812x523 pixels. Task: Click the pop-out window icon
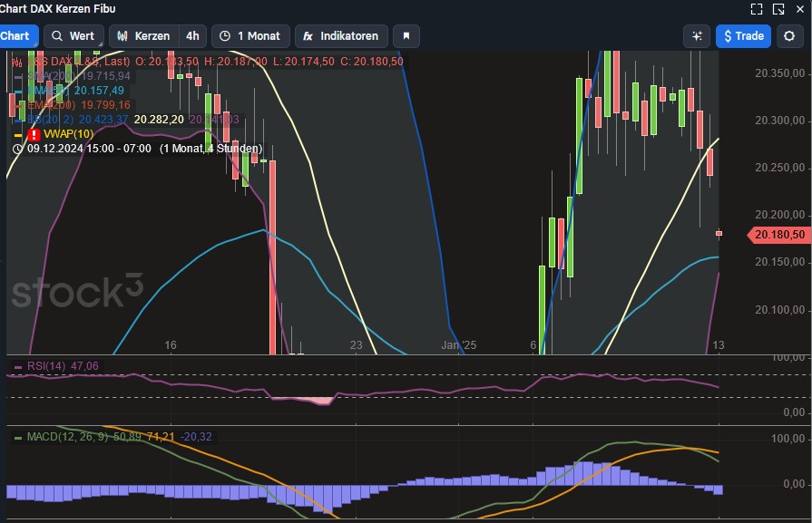780,8
